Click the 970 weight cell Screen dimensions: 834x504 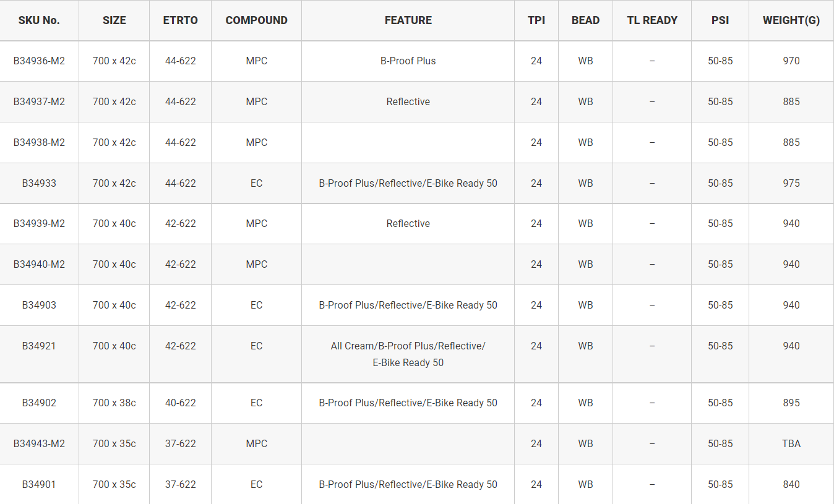pyautogui.click(x=791, y=61)
